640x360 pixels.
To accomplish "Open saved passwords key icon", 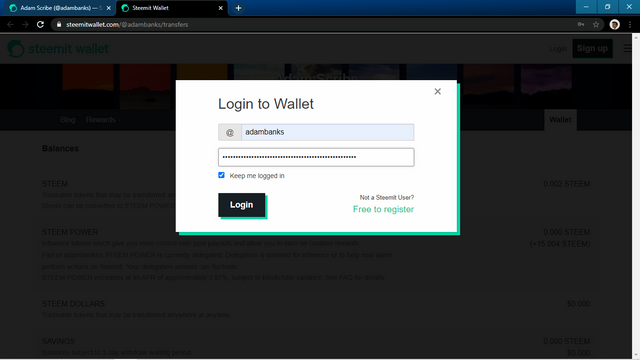I will (x=581, y=24).
